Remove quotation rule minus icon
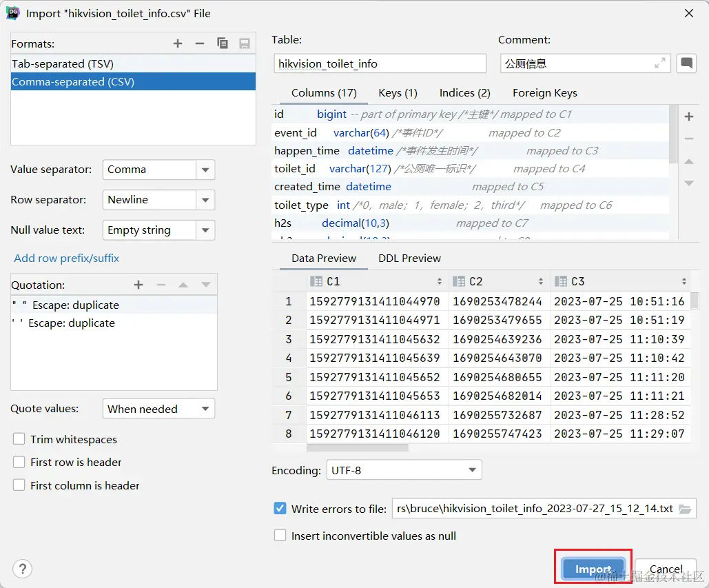The width and height of the screenshot is (709, 588). coord(161,285)
